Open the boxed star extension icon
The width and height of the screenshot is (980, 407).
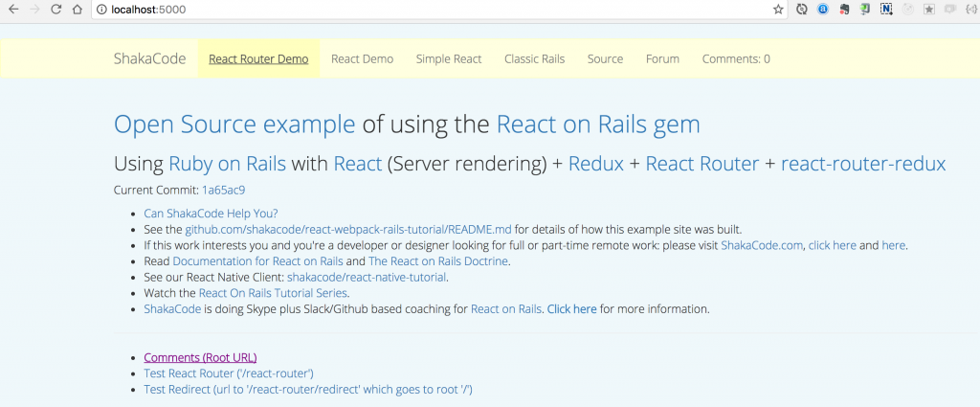929,10
